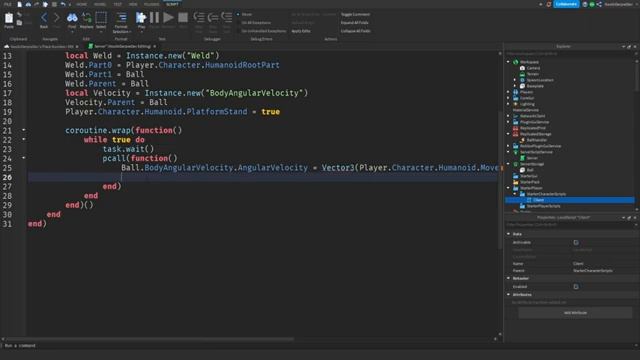Click the Forward navigation arrow

57,19
